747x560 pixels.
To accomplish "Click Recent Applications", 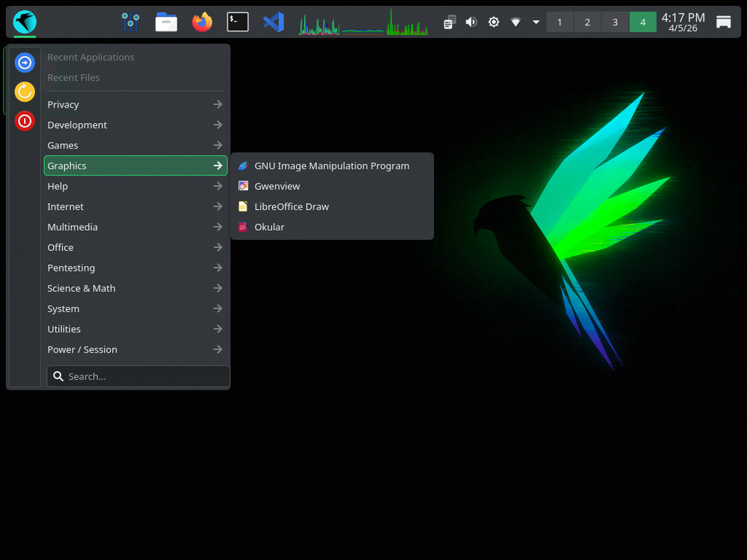I will [x=90, y=57].
